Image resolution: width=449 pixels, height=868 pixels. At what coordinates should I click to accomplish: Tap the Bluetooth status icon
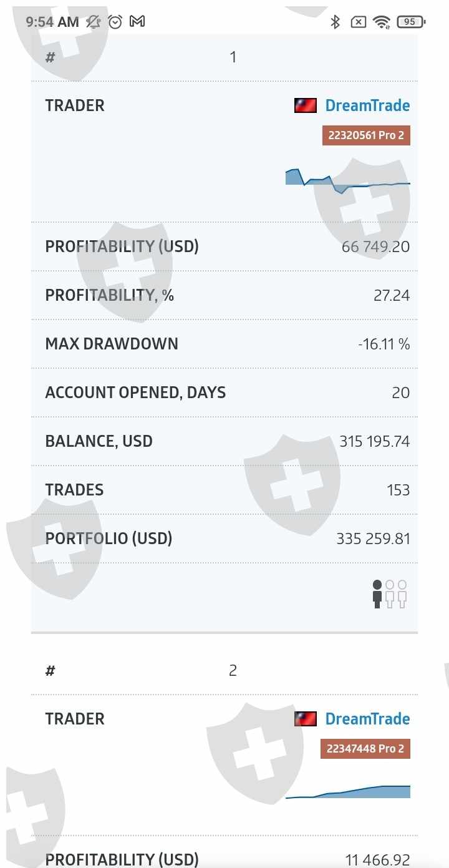coord(335,22)
